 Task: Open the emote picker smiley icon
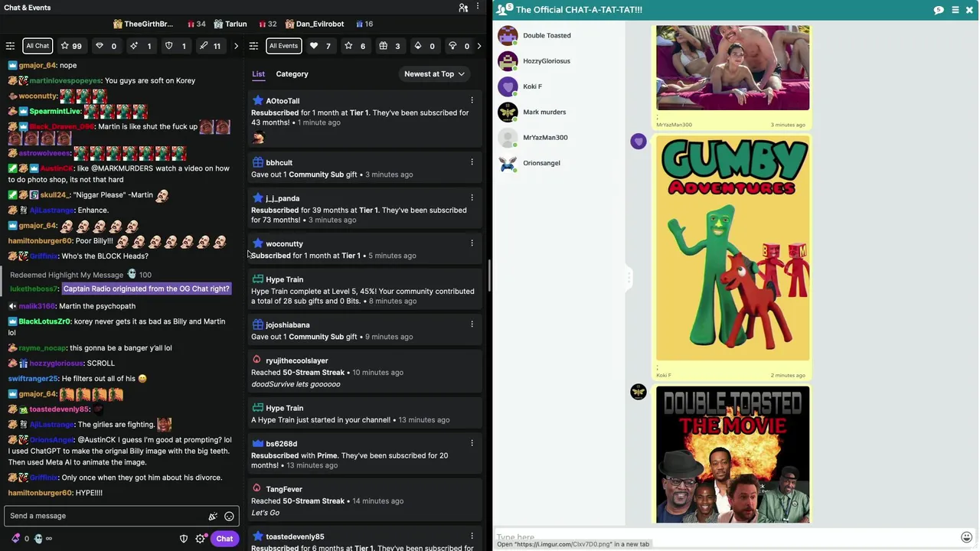229,516
